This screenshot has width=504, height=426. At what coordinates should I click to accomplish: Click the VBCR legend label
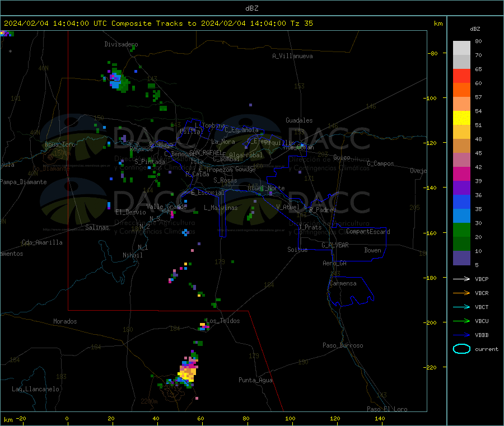pos(482,293)
